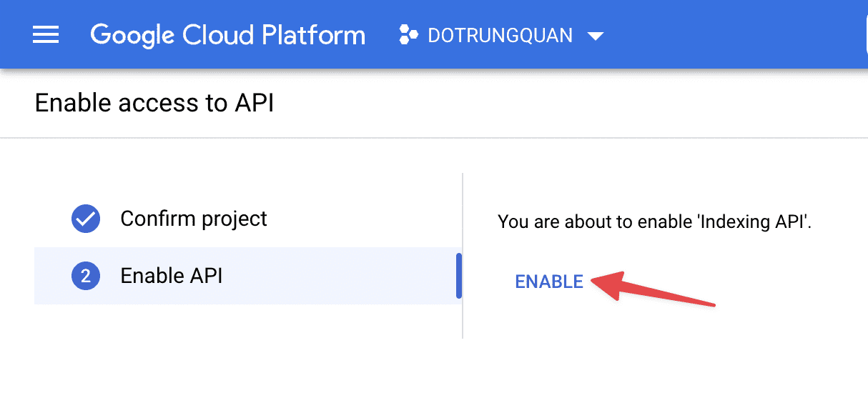Click the step number 2 circle
868x403 pixels.
pos(86,276)
